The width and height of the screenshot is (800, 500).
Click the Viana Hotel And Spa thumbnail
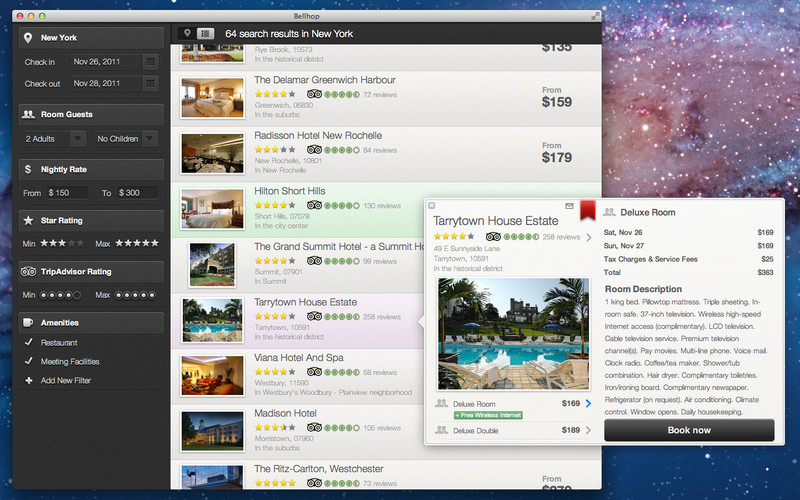[212, 376]
